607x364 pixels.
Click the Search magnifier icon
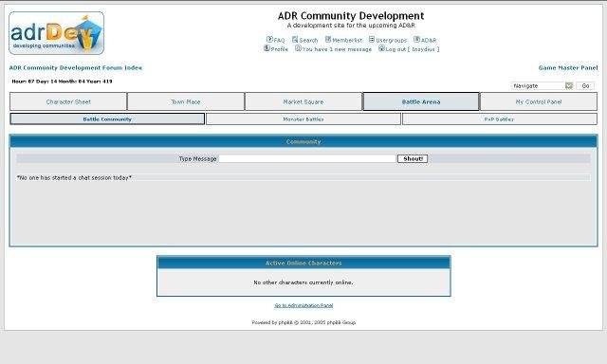(295, 40)
